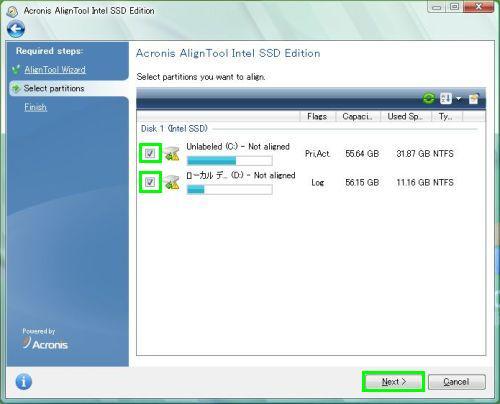Viewport: 500px width, 404px height.
Task: Click the 56.15 GB capacity cell
Action: (362, 183)
